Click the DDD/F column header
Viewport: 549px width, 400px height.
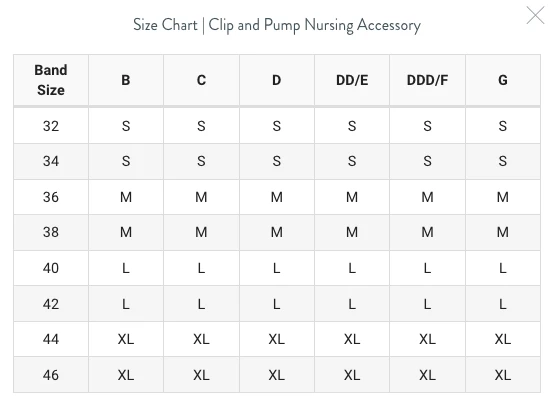pos(427,80)
